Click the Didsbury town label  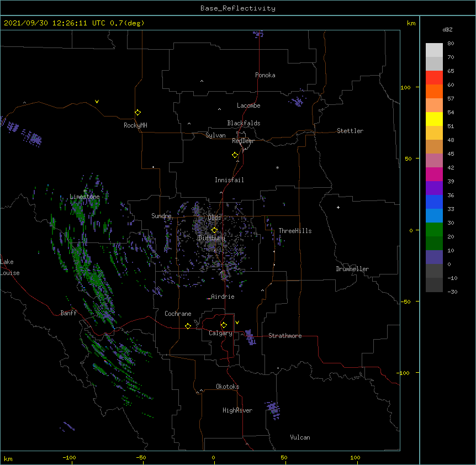pyautogui.click(x=212, y=238)
